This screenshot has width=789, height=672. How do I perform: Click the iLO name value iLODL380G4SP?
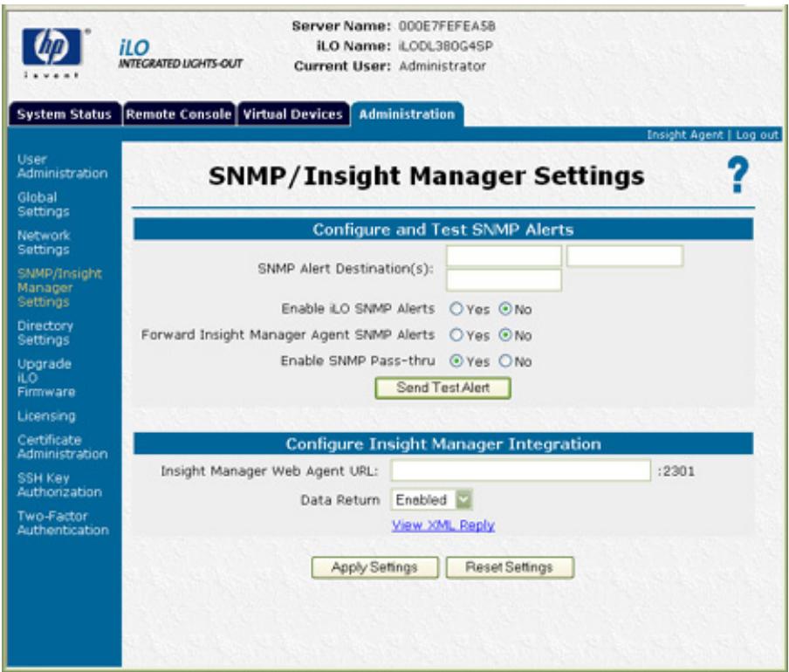pos(446,46)
